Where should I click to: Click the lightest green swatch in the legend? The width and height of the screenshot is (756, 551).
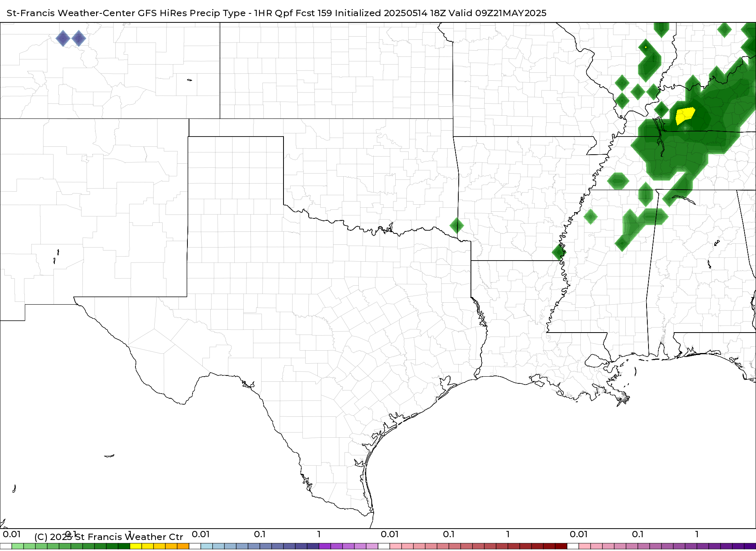(18, 546)
